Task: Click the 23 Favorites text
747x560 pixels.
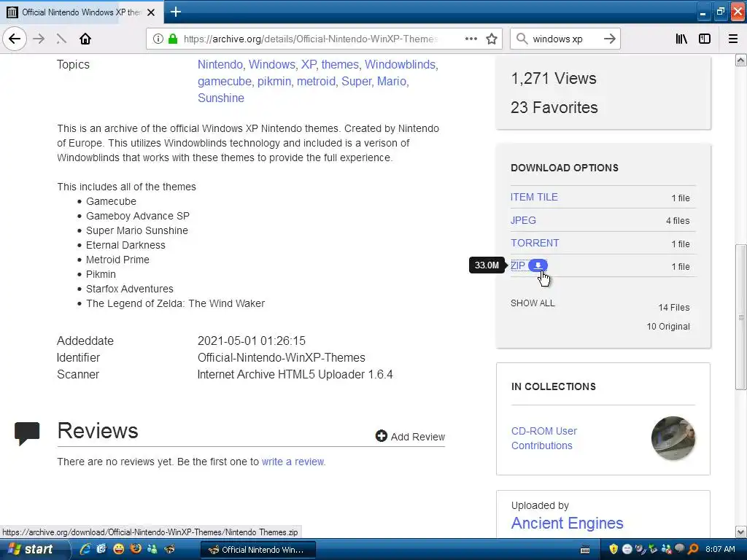Action: (554, 108)
